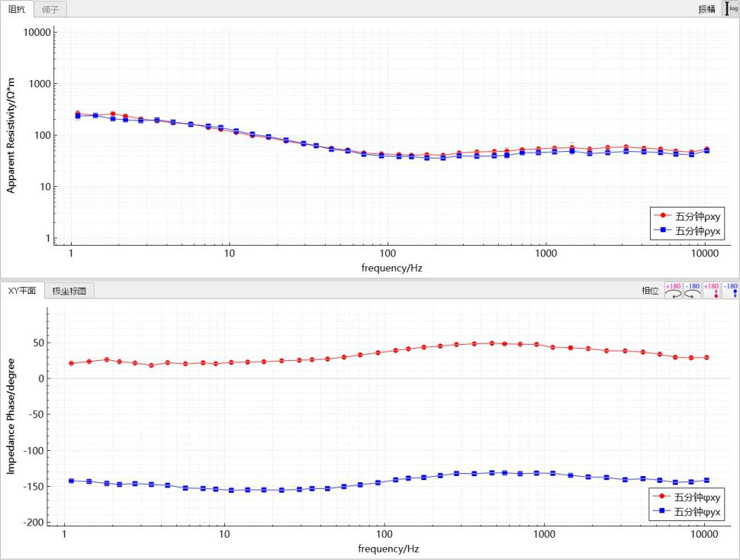Select last red φxy data point near 10000 Hz

pyautogui.click(x=707, y=358)
